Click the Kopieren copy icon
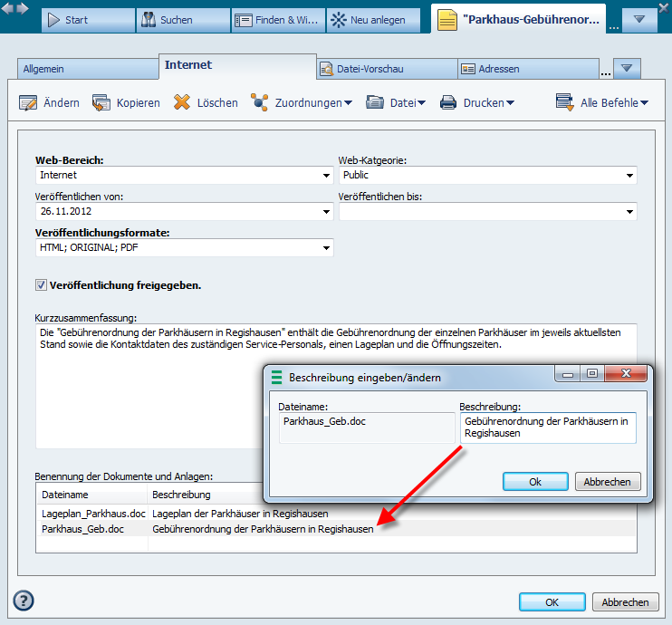 click(x=101, y=103)
